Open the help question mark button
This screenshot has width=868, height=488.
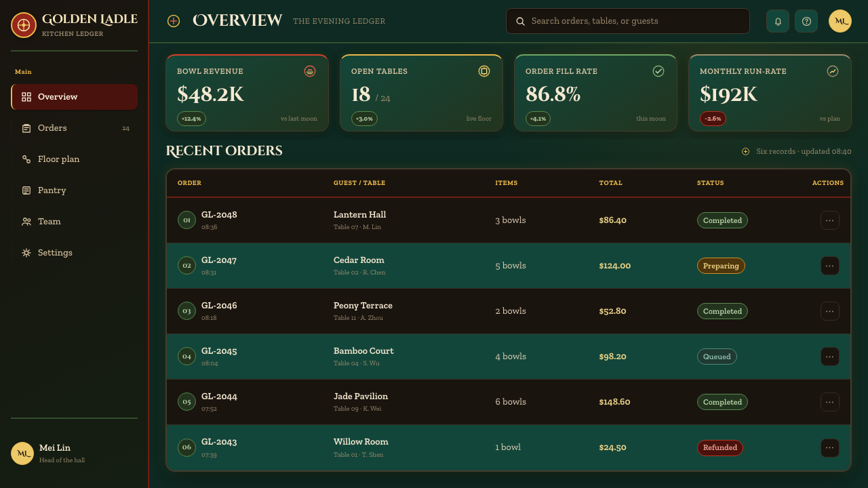[806, 21]
